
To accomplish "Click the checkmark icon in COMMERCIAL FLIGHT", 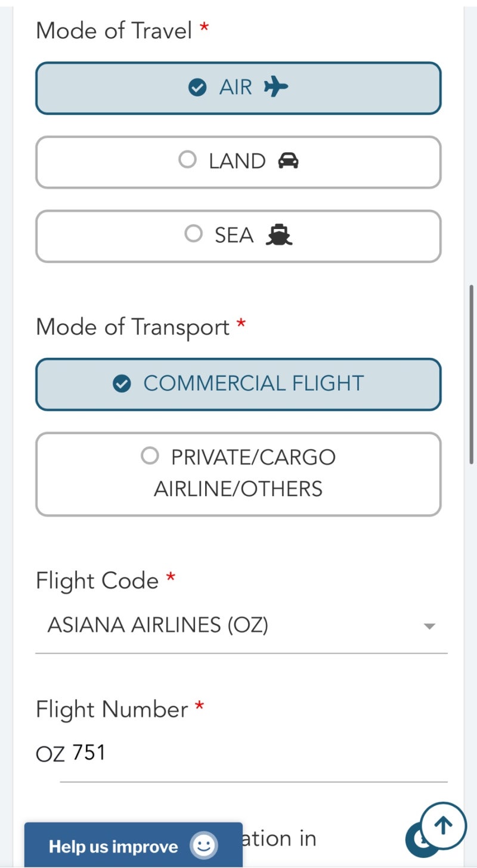I will coord(122,384).
